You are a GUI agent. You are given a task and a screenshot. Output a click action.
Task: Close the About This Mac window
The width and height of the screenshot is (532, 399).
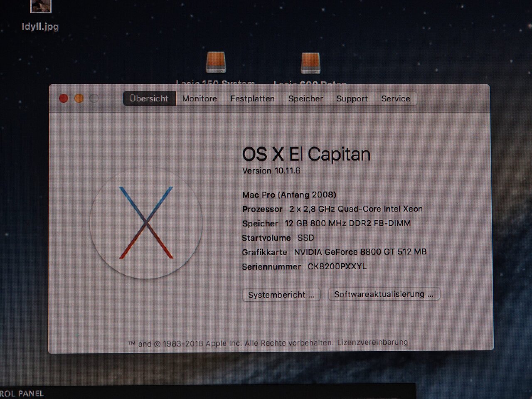[x=64, y=99]
